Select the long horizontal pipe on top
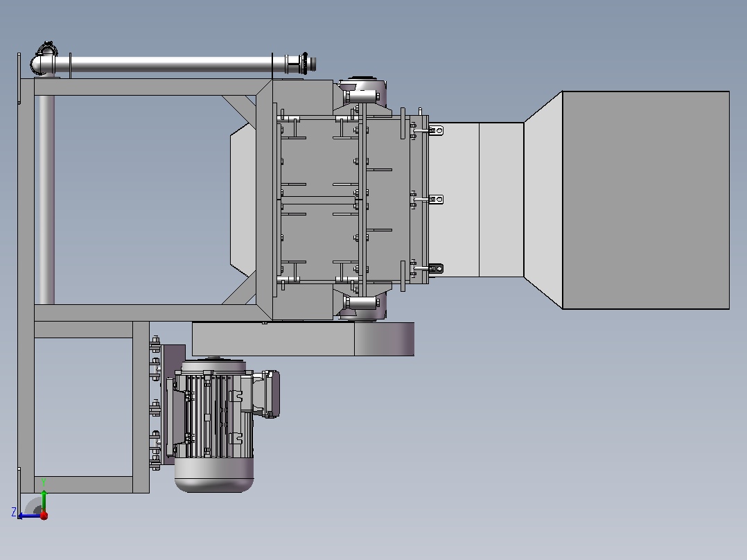This screenshot has width=747, height=560. coord(172,64)
